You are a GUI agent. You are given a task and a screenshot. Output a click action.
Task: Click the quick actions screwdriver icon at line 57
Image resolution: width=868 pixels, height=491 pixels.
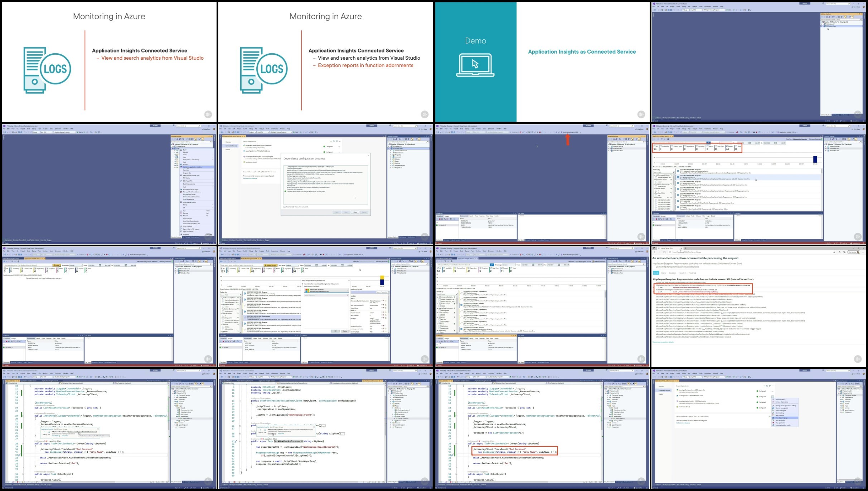coord(236,441)
